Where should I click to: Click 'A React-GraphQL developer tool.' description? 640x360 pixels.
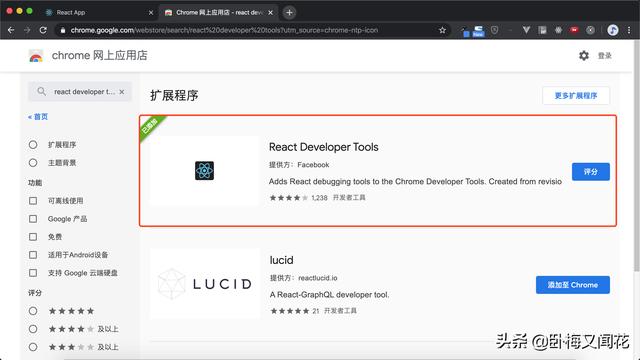pyautogui.click(x=329, y=295)
